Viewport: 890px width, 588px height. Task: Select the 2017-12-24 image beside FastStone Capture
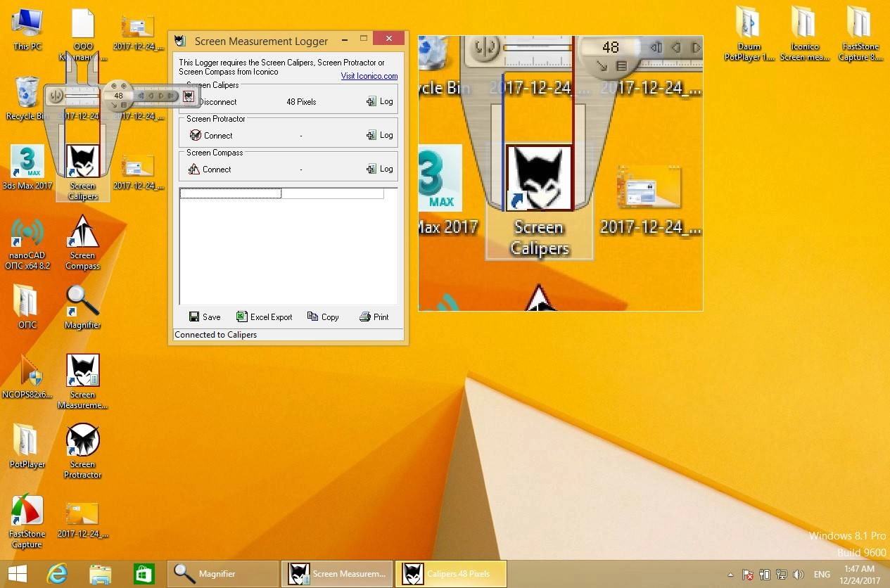[82, 519]
